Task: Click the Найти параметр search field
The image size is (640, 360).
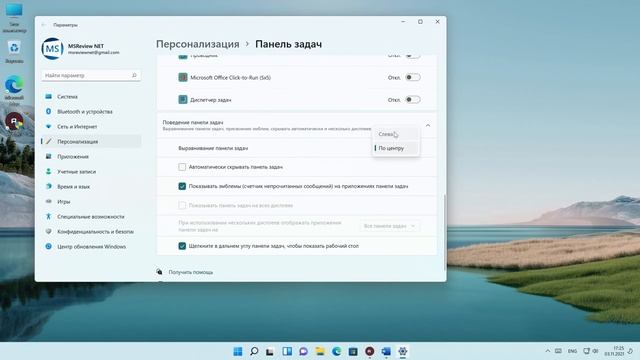Action: pyautogui.click(x=91, y=75)
